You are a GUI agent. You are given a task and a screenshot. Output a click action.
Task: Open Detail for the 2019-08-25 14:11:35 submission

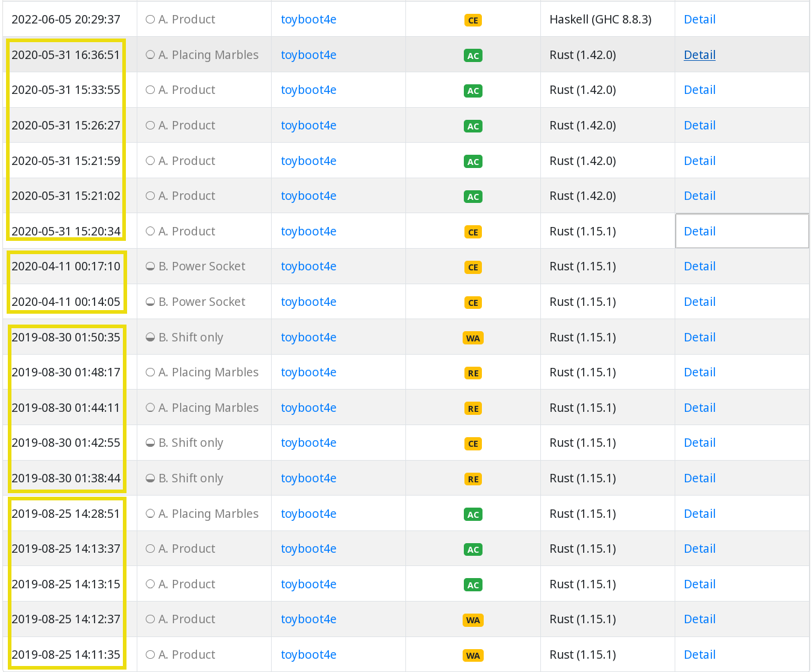[x=699, y=655]
